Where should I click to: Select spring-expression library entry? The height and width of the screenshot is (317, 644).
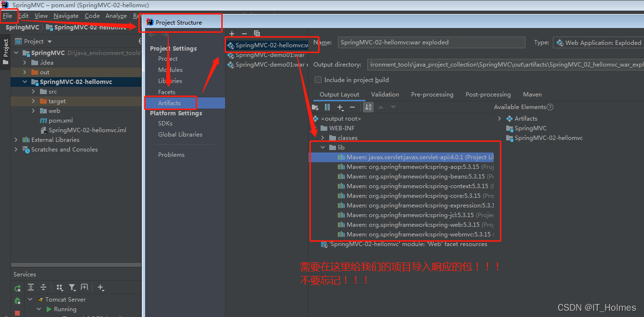[x=416, y=206]
